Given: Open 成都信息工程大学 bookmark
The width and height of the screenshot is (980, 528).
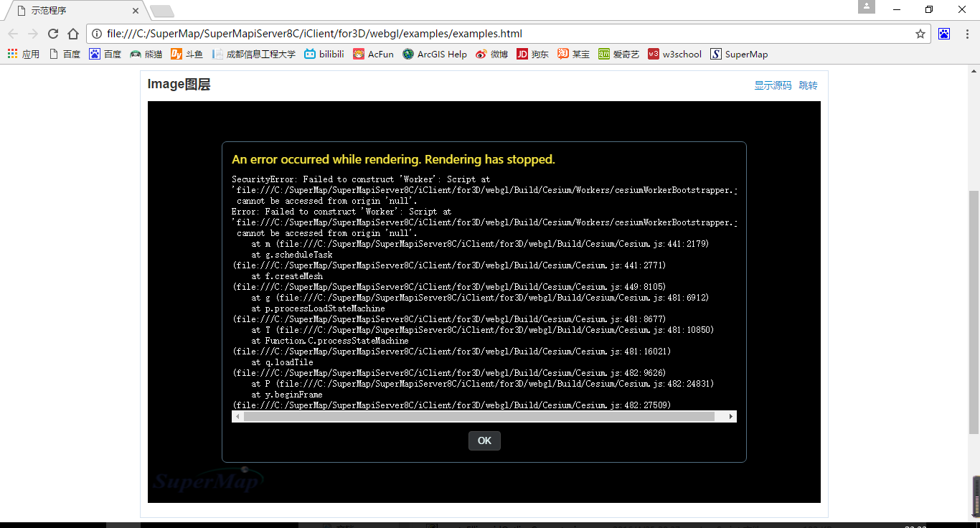Looking at the screenshot, I should [x=253, y=54].
